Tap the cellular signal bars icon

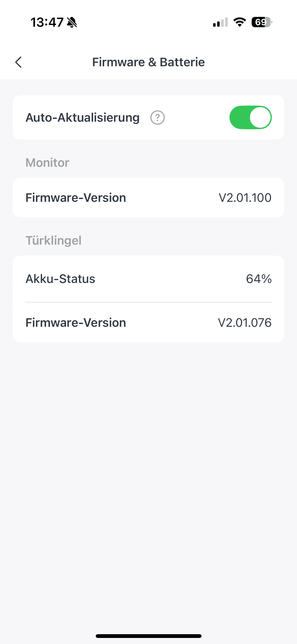point(220,22)
